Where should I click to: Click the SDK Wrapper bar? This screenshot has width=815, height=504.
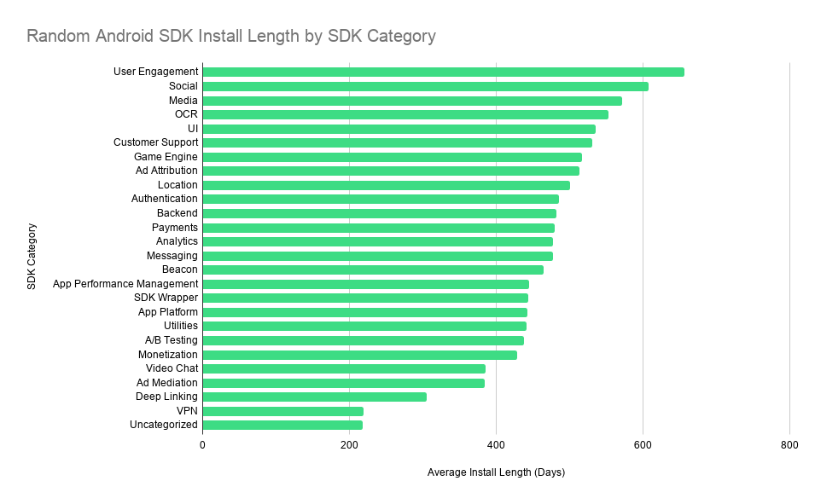point(365,298)
